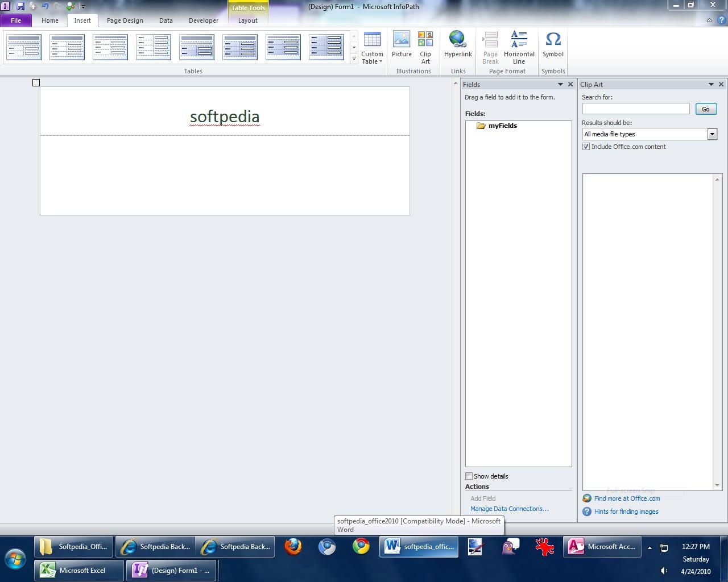
Task: Click the Picture insert icon
Action: point(402,44)
